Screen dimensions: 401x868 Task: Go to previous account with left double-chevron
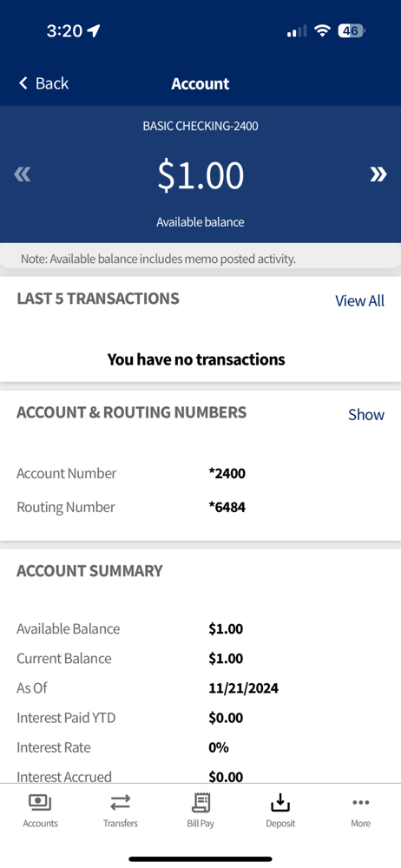coord(23,175)
